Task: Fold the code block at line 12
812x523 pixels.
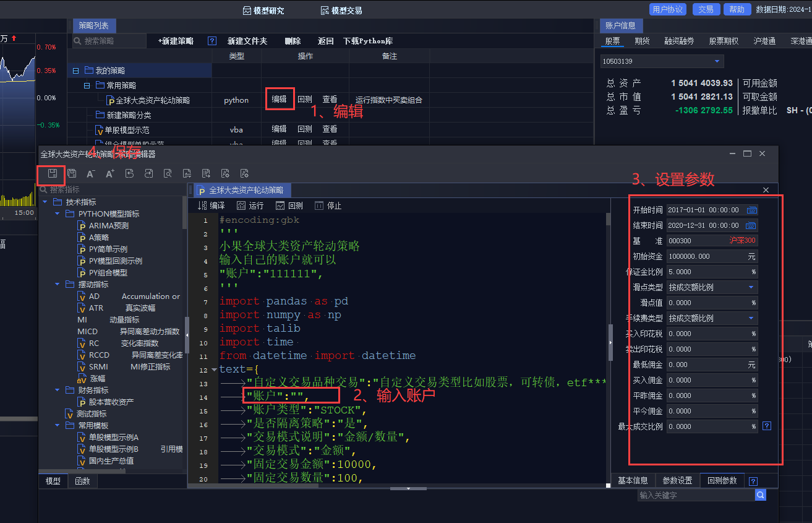Action: [x=214, y=370]
